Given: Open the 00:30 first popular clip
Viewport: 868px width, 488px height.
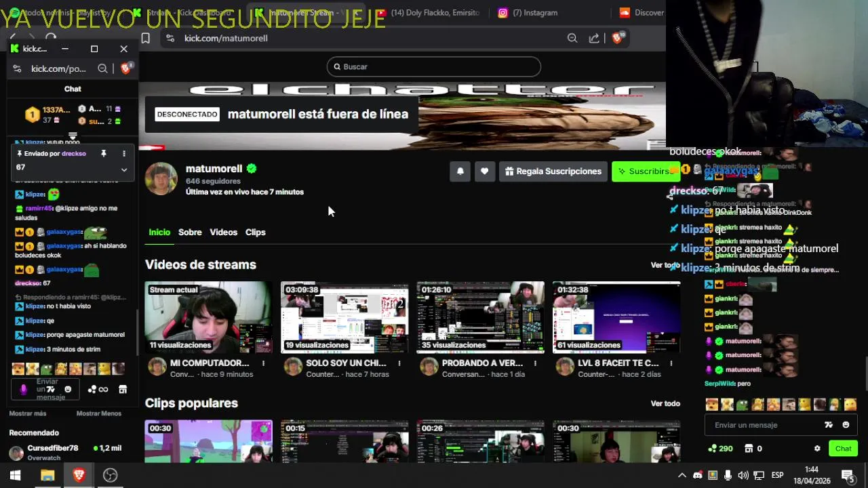Looking at the screenshot, I should tap(208, 441).
